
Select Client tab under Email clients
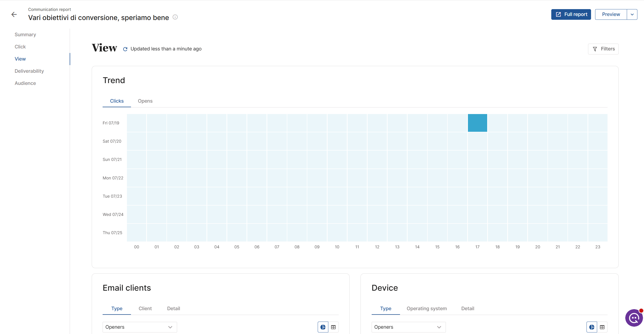point(145,308)
